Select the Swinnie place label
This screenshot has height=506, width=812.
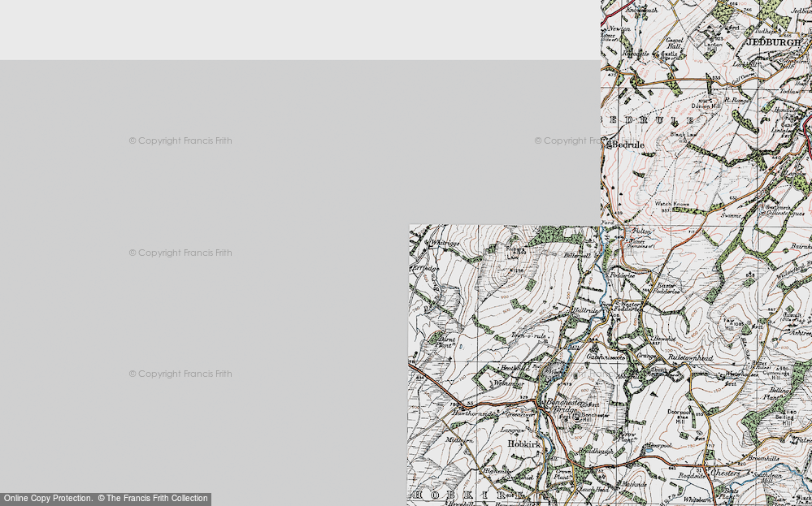click(731, 215)
